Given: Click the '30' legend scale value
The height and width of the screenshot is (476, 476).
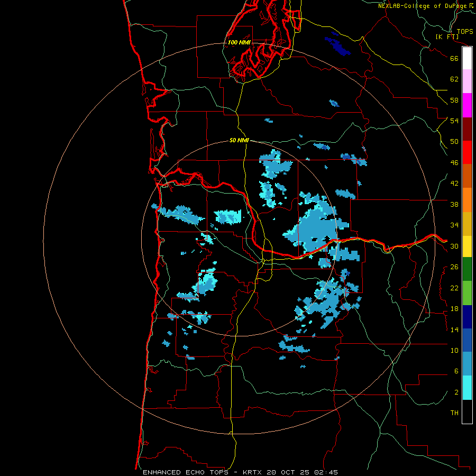Looking at the screenshot, I should click(x=454, y=246).
